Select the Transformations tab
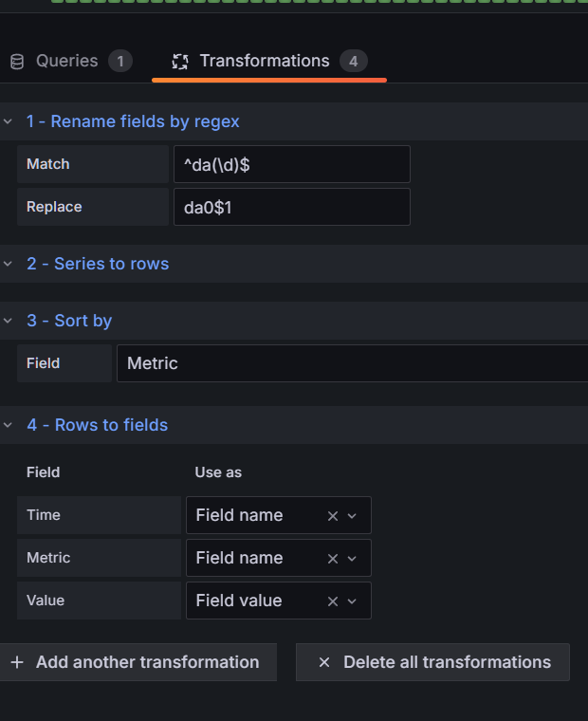The height and width of the screenshot is (721, 588). 265,62
